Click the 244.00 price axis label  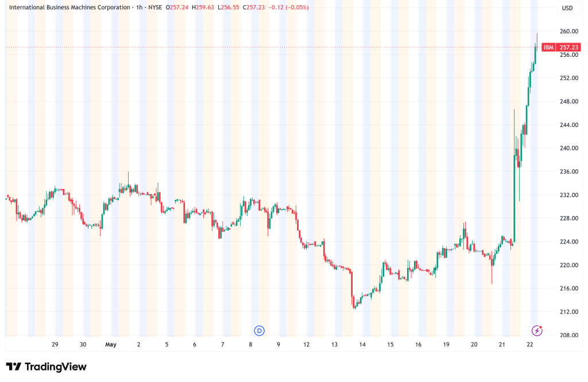pyautogui.click(x=568, y=125)
